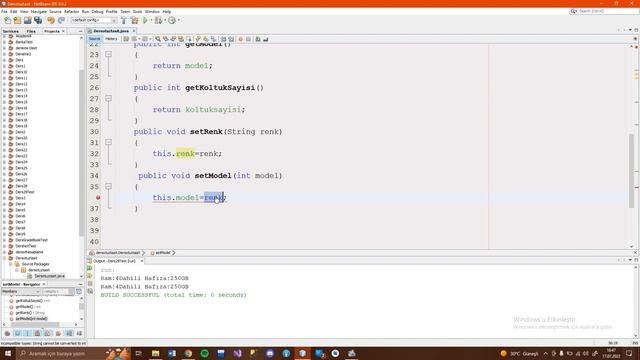
Task: Click the Profile Project toolbar icon
Action: pos(172,20)
